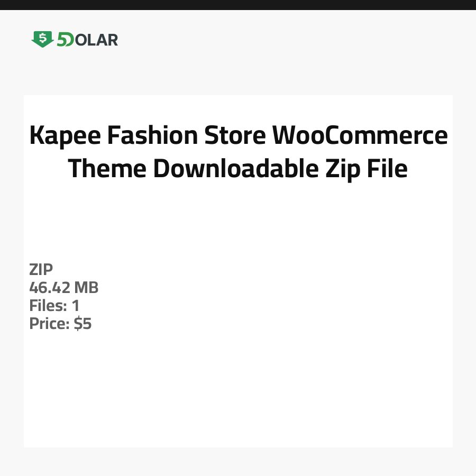Screen dimensions: 476x476
Task: Click the empty white area below Price
Action: click(238, 391)
